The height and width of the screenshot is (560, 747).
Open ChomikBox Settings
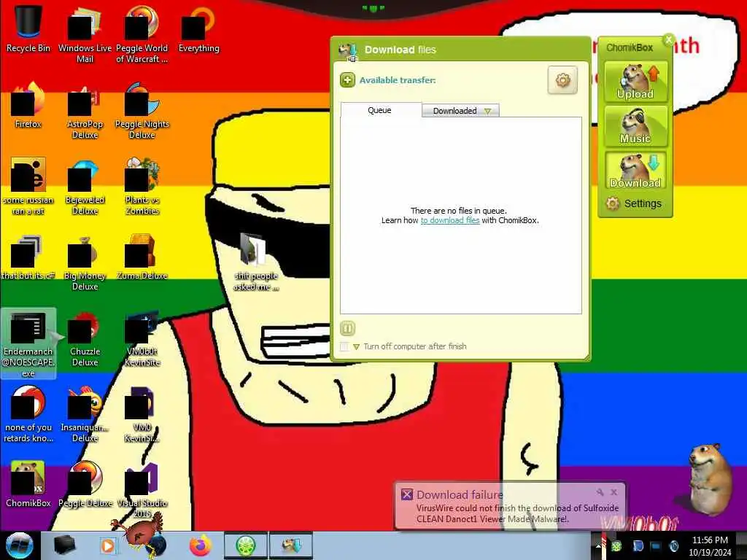point(634,204)
